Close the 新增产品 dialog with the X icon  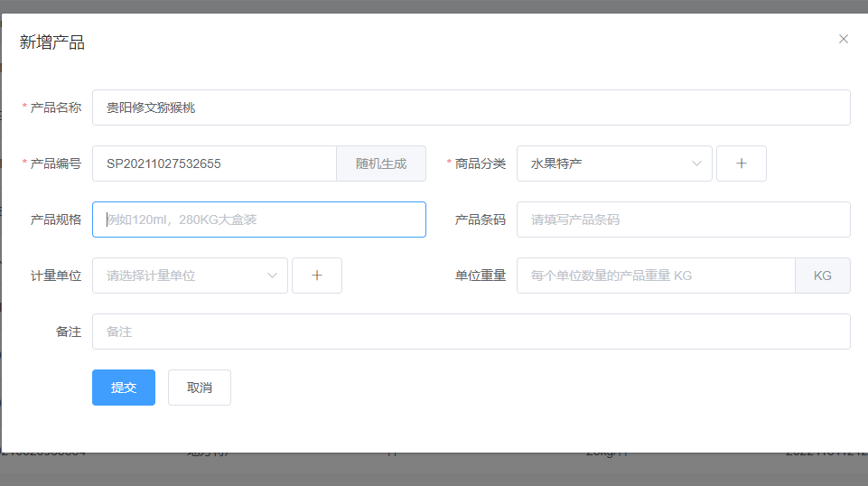[x=844, y=39]
